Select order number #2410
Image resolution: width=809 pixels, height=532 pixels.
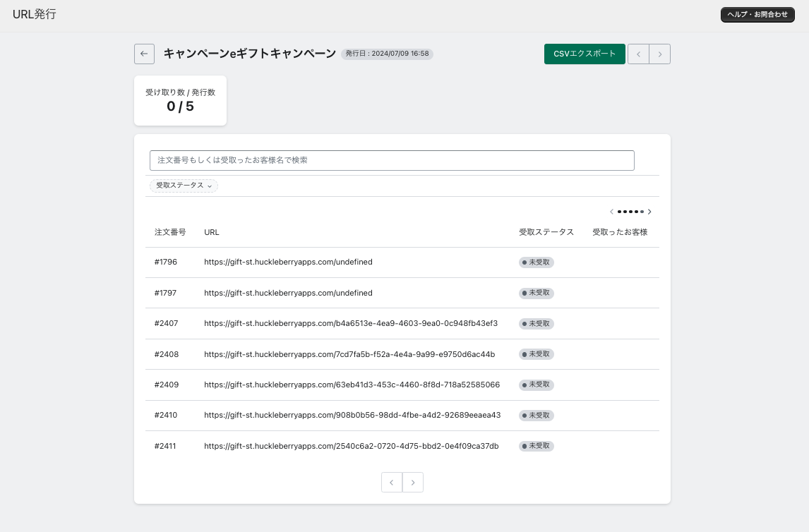pos(166,416)
